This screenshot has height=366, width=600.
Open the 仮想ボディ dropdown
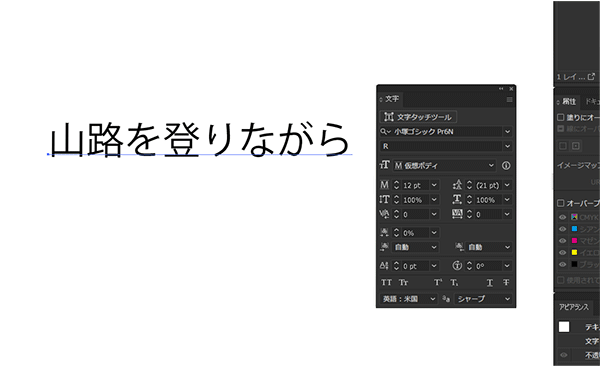(445, 165)
